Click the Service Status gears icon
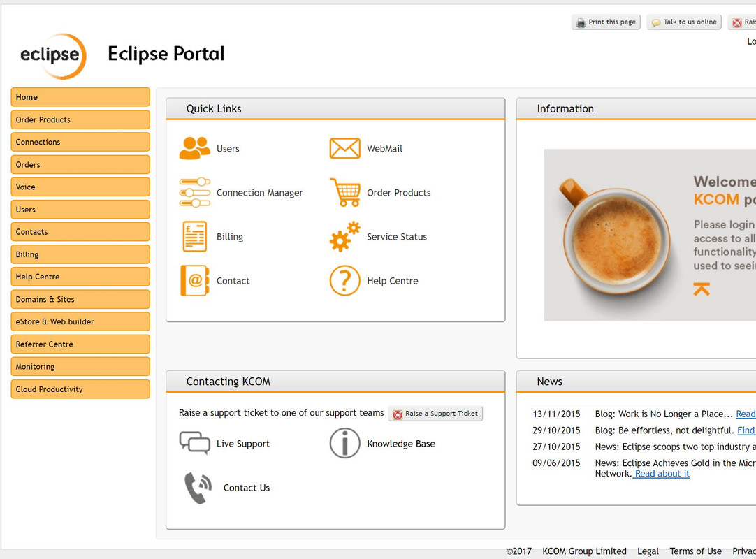Image resolution: width=756 pixels, height=559 pixels. (x=345, y=236)
